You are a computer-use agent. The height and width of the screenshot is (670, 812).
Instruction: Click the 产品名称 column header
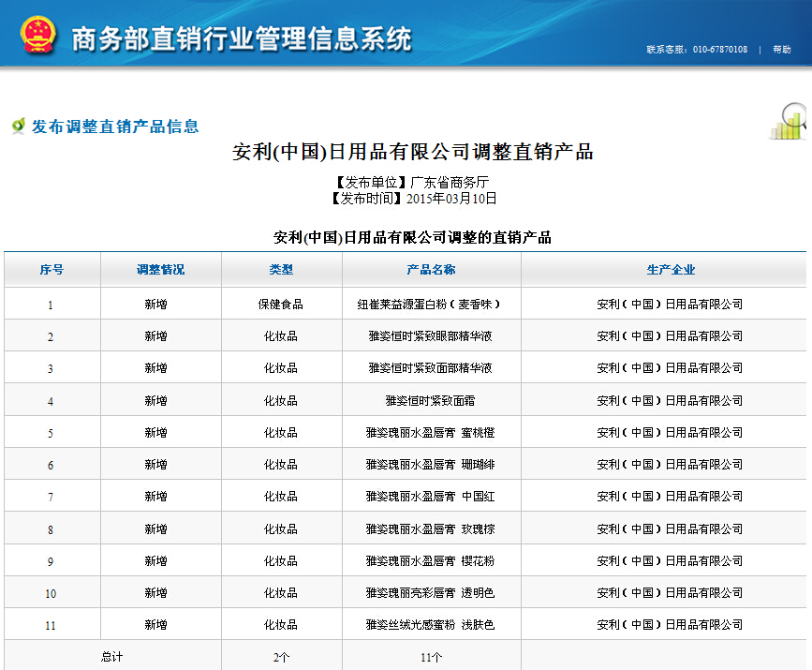click(x=431, y=270)
